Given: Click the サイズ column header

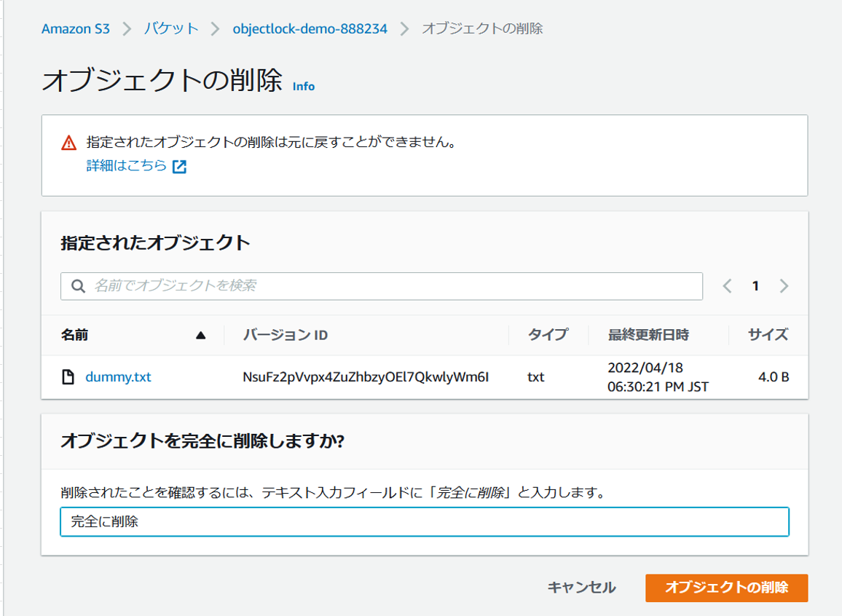Looking at the screenshot, I should (x=768, y=335).
